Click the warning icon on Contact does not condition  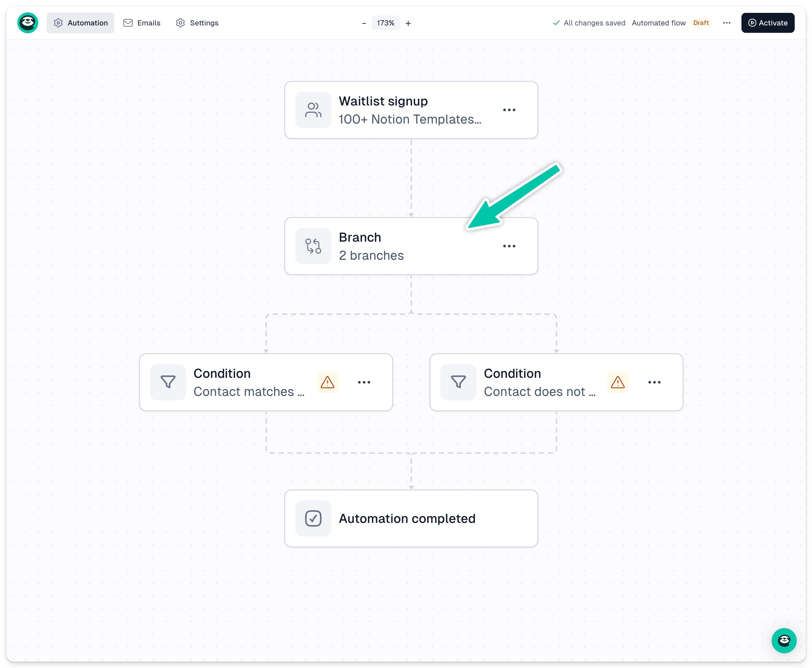618,382
